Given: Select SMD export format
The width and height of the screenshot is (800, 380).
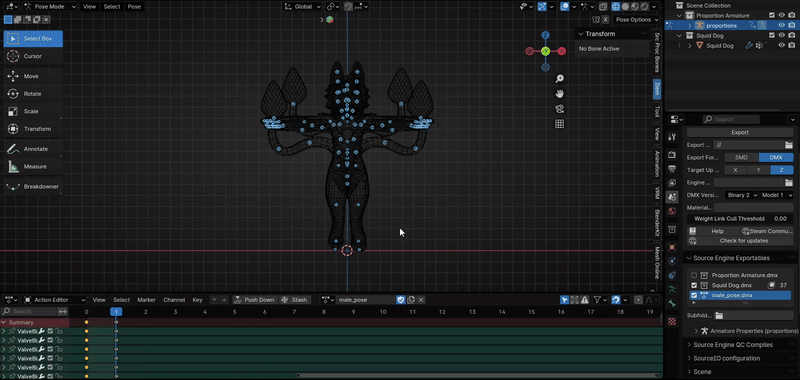Looking at the screenshot, I should (x=741, y=158).
